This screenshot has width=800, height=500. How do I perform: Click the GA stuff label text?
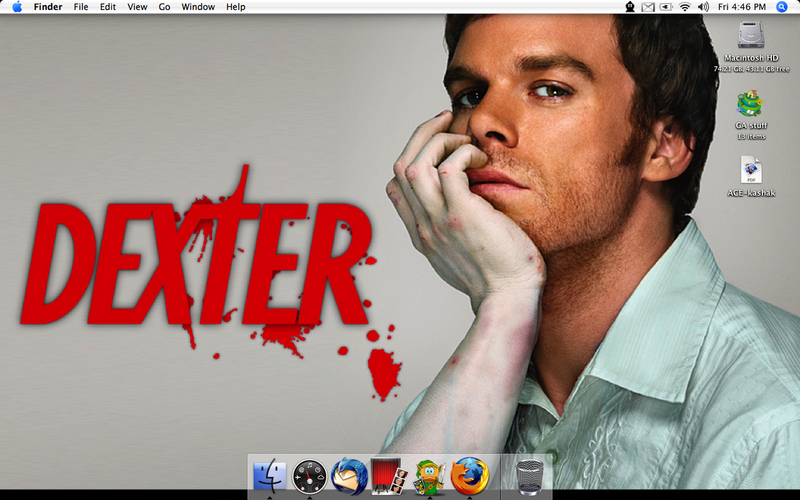click(751, 126)
